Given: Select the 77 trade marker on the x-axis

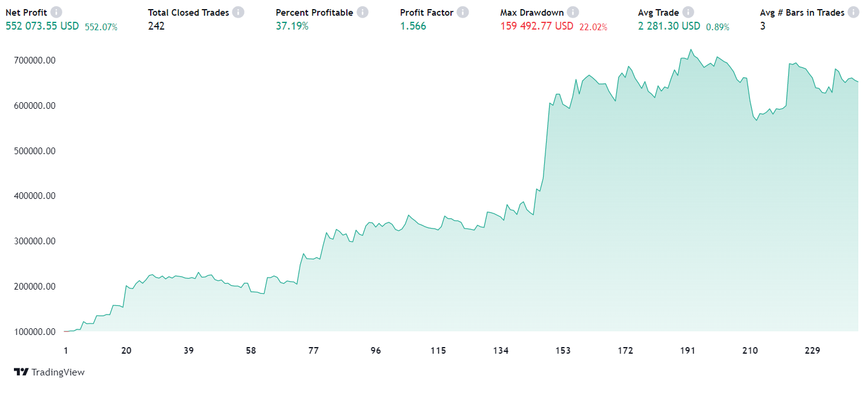Looking at the screenshot, I should pyautogui.click(x=313, y=351).
